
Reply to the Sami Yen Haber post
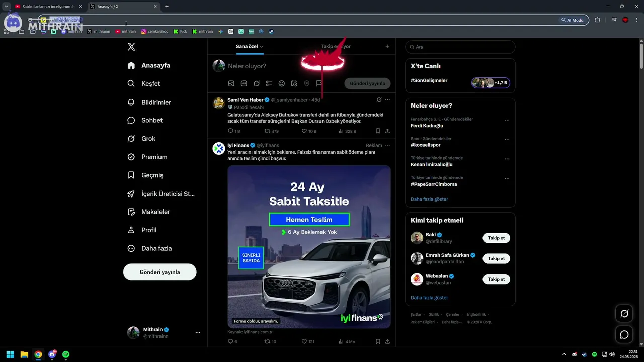coord(231,131)
